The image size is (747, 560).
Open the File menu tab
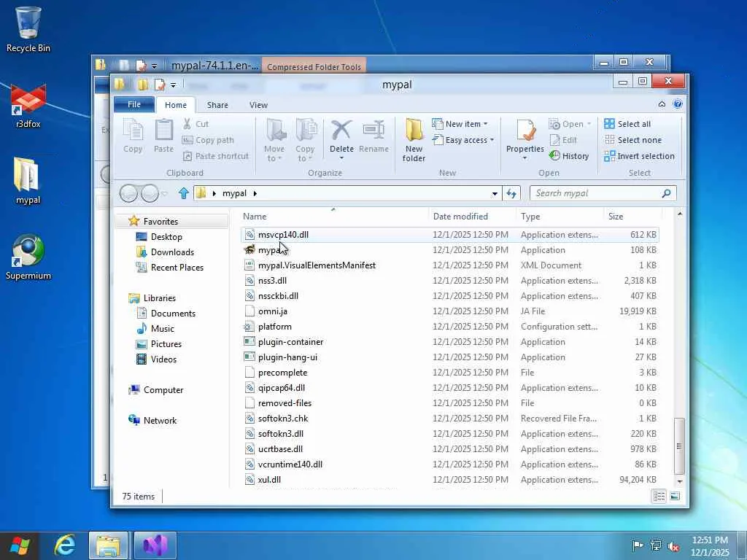coord(134,104)
